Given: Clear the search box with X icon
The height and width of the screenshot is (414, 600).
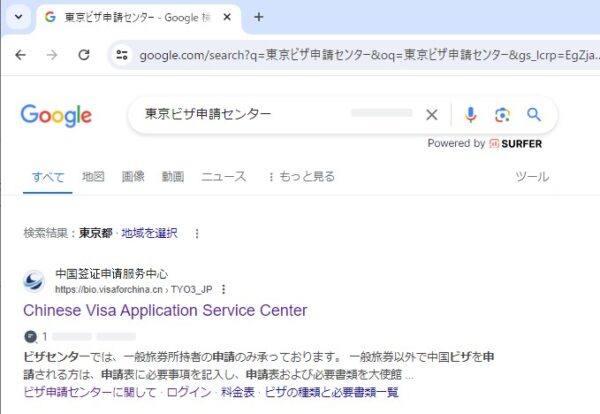Looking at the screenshot, I should tap(432, 115).
